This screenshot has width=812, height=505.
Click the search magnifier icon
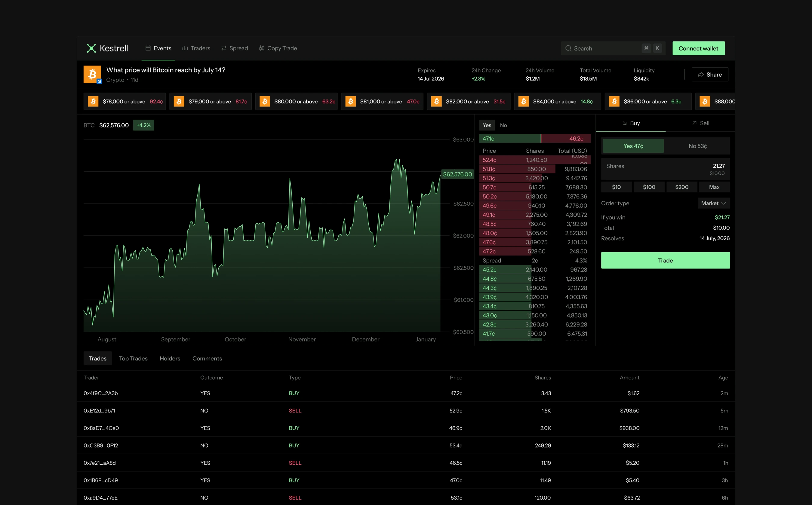click(568, 48)
